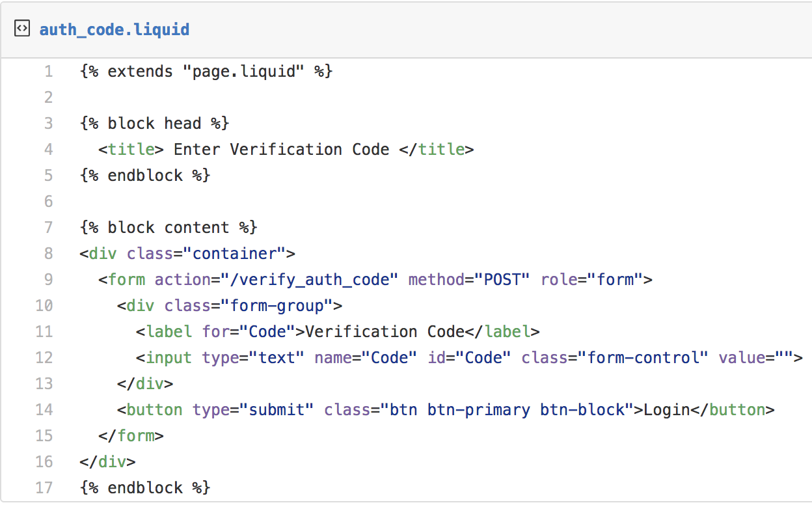Select the last line number 17
Image resolution: width=812 pixels, height=505 pixels.
(44, 488)
